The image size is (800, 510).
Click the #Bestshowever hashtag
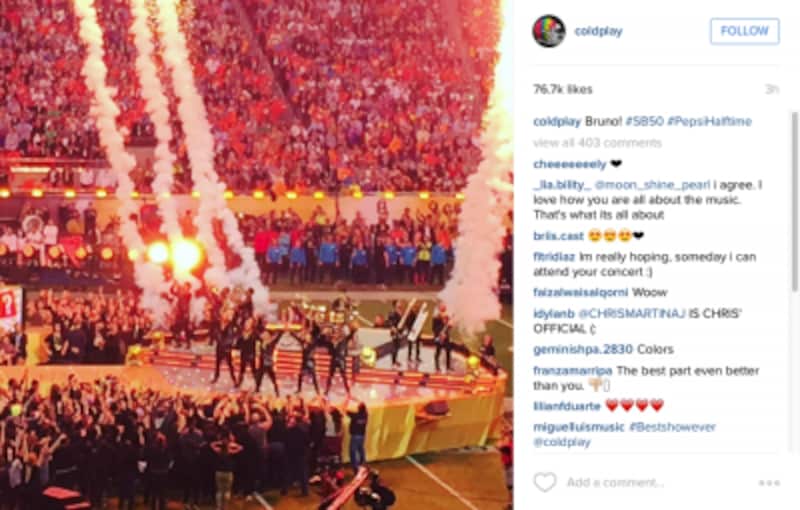pos(672,427)
